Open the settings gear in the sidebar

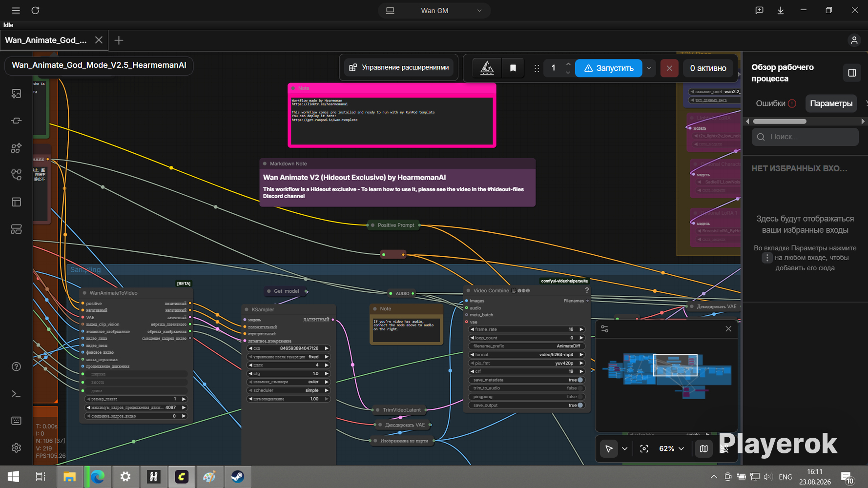click(x=16, y=448)
